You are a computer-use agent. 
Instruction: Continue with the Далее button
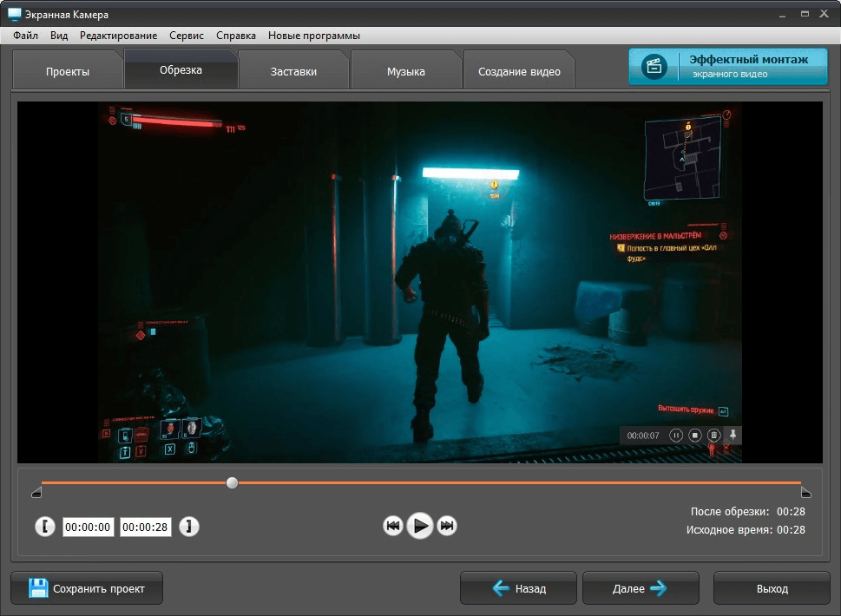point(641,588)
